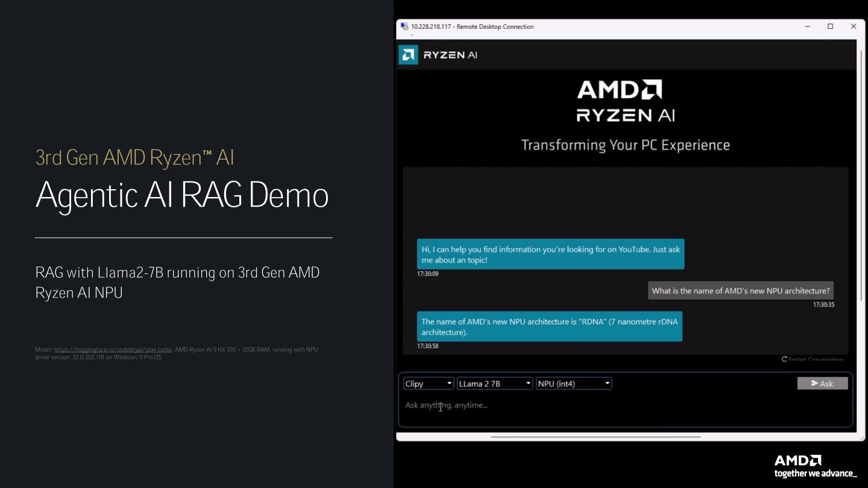Click the 'Transforming Your PC Experience' heading

(625, 145)
